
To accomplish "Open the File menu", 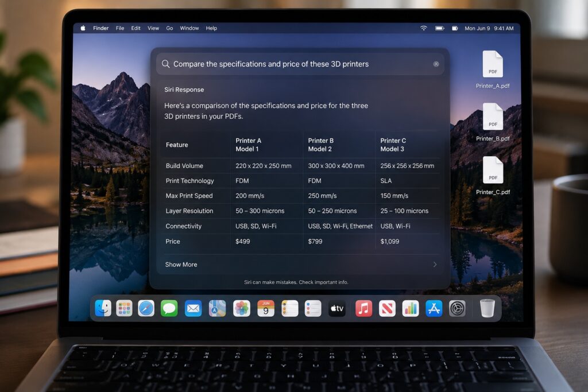I will 120,28.
